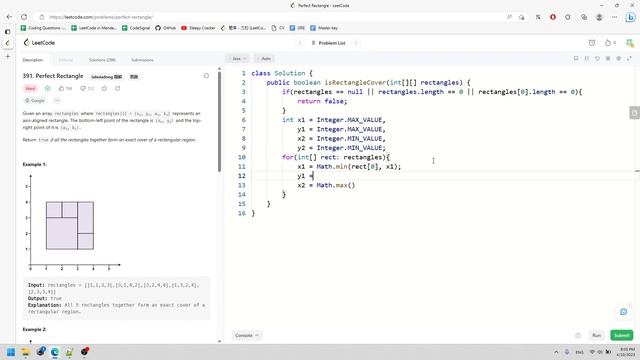
Task: Click the Hard difficulty badge
Action: tap(31, 88)
